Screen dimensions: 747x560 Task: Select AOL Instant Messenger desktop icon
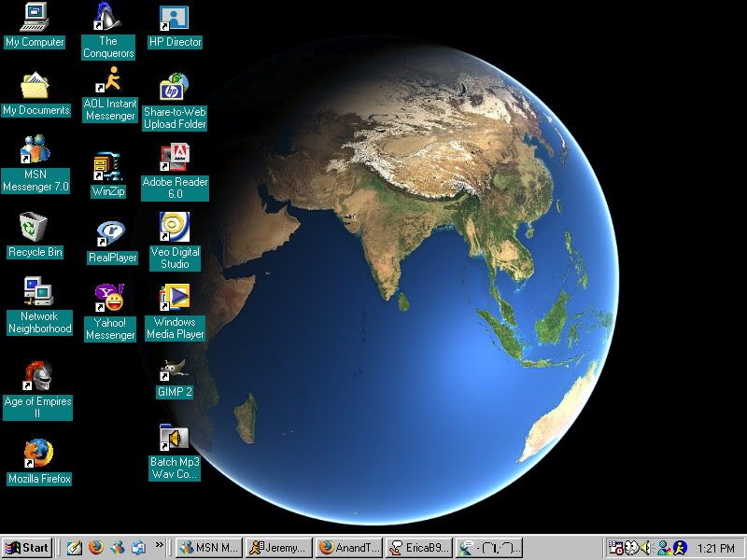(109, 80)
